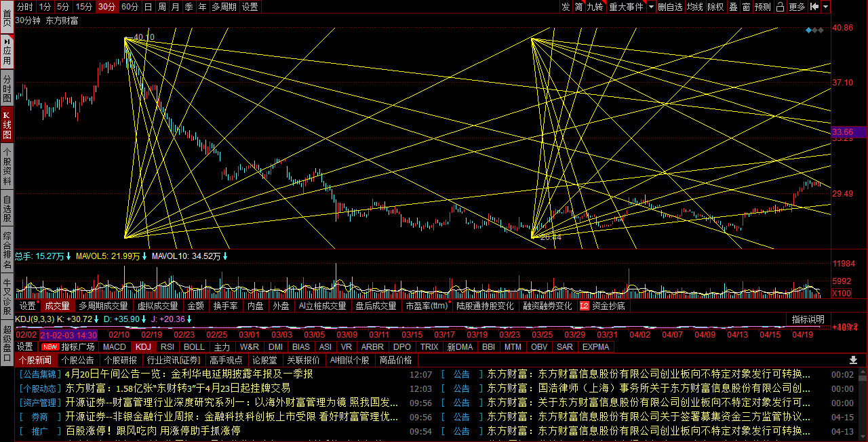Image resolution: width=868 pixels, height=442 pixels.
Task: Click the blue diamond page indicator
Action: click(809, 31)
